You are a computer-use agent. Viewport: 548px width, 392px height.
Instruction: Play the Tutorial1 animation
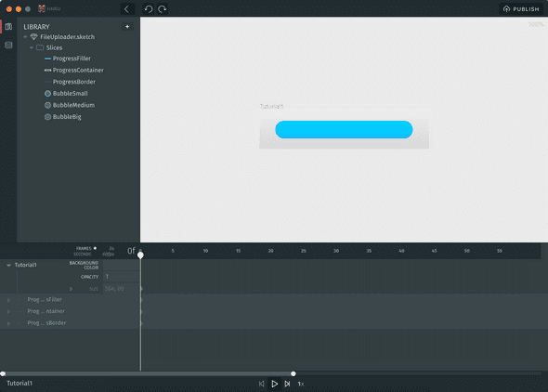(x=275, y=384)
